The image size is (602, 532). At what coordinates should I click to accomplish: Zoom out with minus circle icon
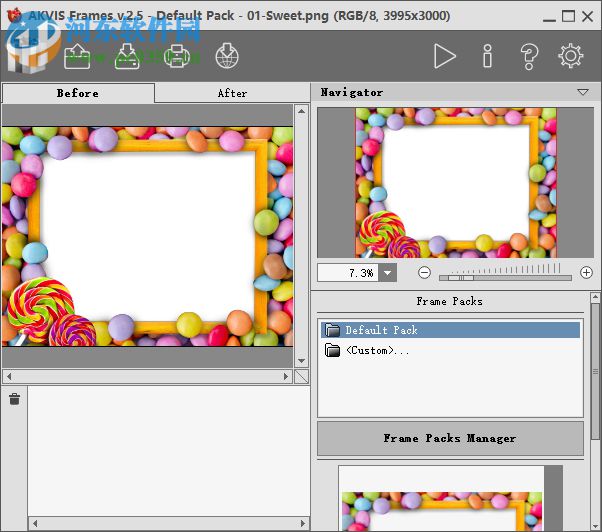coord(424,273)
